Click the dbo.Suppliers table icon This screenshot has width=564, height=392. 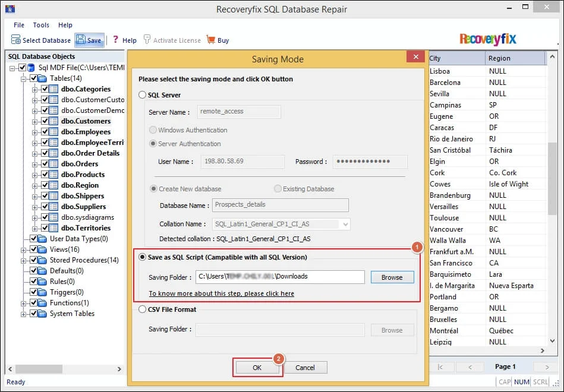click(53, 207)
